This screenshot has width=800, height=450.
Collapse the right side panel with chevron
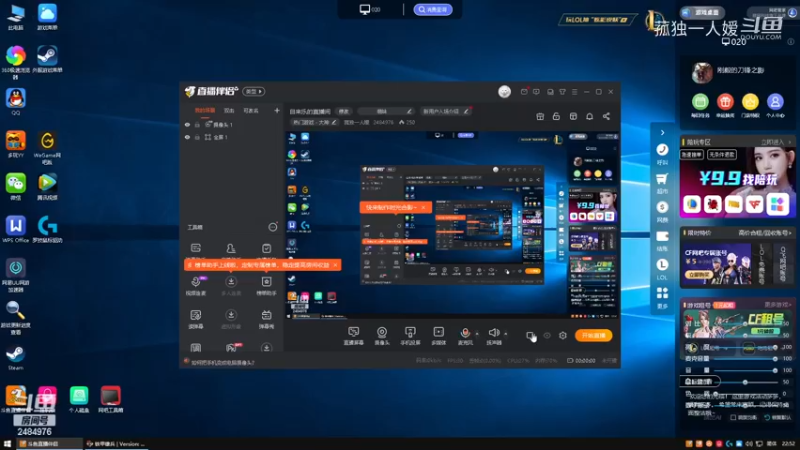click(662, 133)
